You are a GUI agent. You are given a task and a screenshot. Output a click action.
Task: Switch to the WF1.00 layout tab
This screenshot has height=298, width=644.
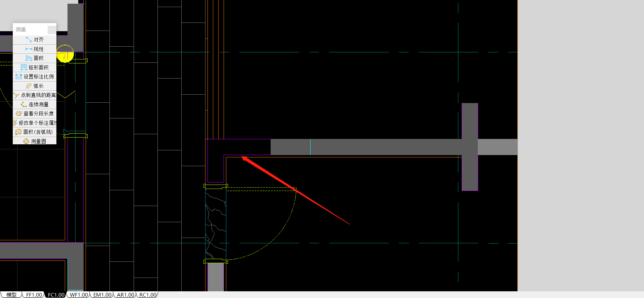tap(79, 295)
